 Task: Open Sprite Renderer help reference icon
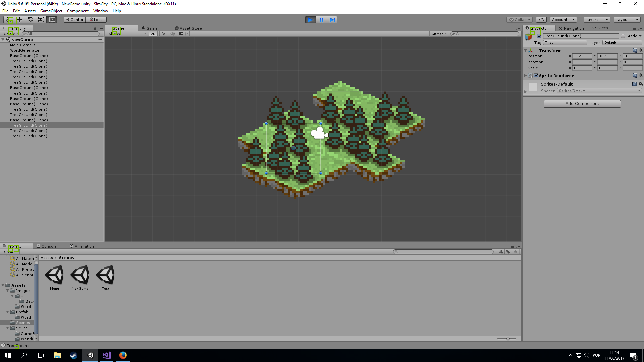point(635,75)
